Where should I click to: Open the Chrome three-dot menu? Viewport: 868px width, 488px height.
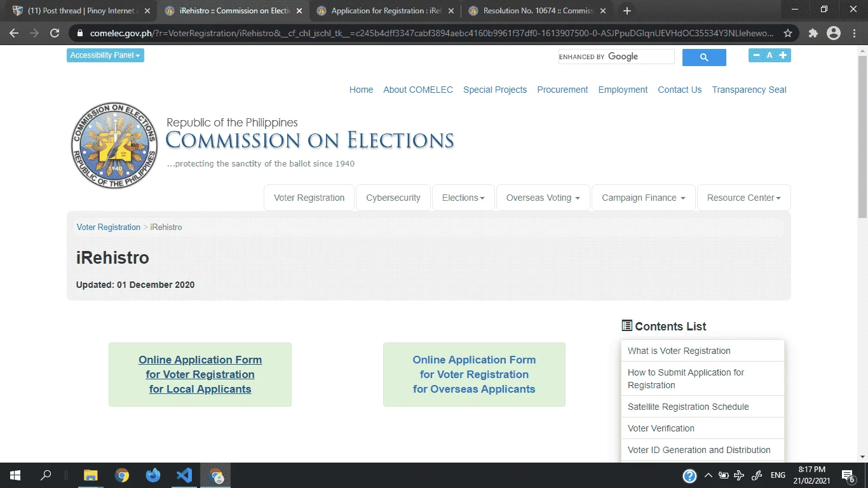pos(853,33)
